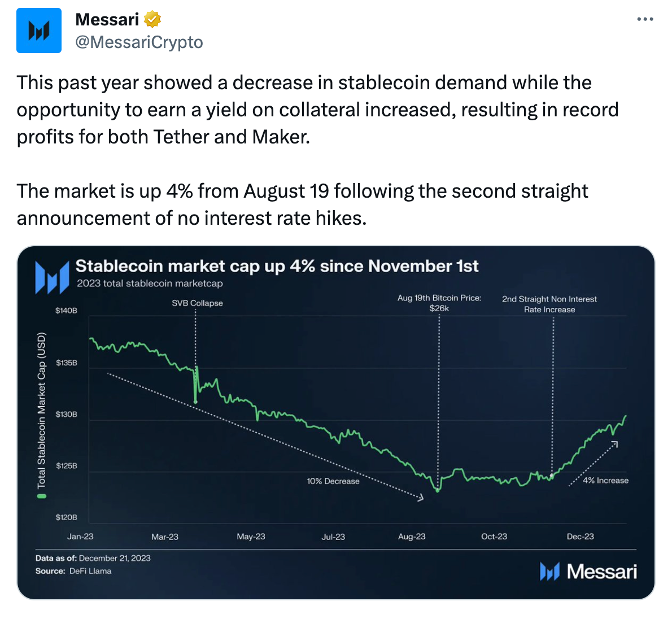Open the stablecoin chart image
This screenshot has height=619, width=672.
[x=336, y=422]
